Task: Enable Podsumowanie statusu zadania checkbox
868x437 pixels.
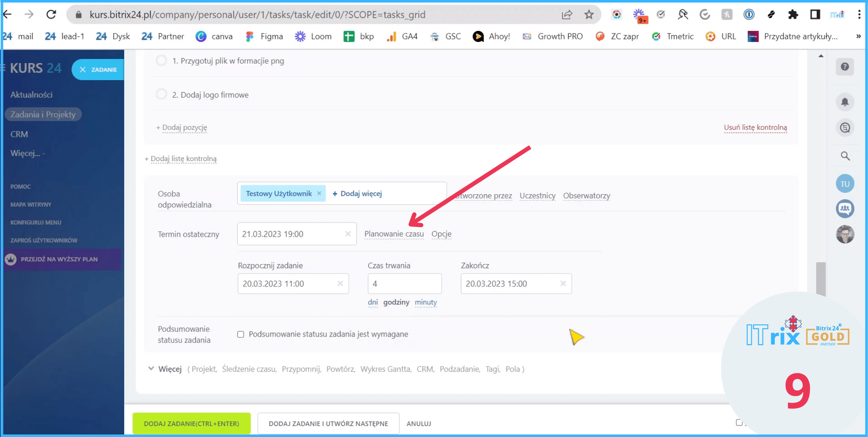Action: 241,334
